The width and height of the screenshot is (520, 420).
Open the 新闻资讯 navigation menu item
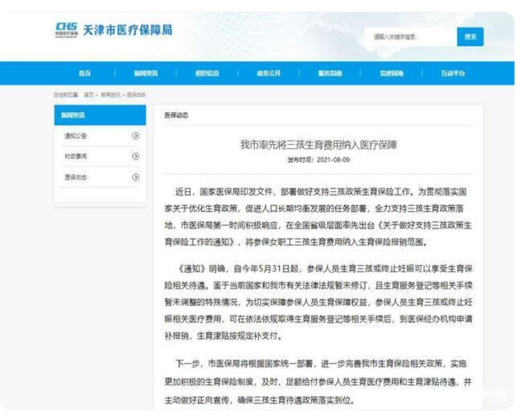pyautogui.click(x=146, y=74)
